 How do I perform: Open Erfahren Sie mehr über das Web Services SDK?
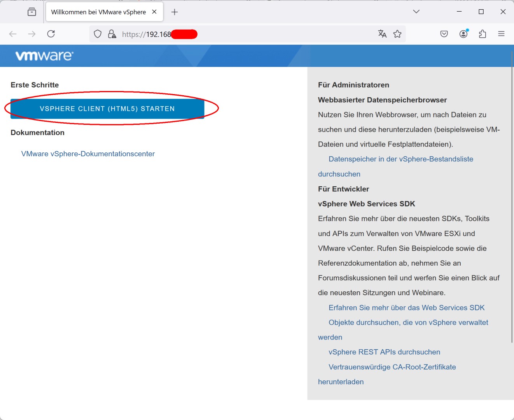[407, 308]
